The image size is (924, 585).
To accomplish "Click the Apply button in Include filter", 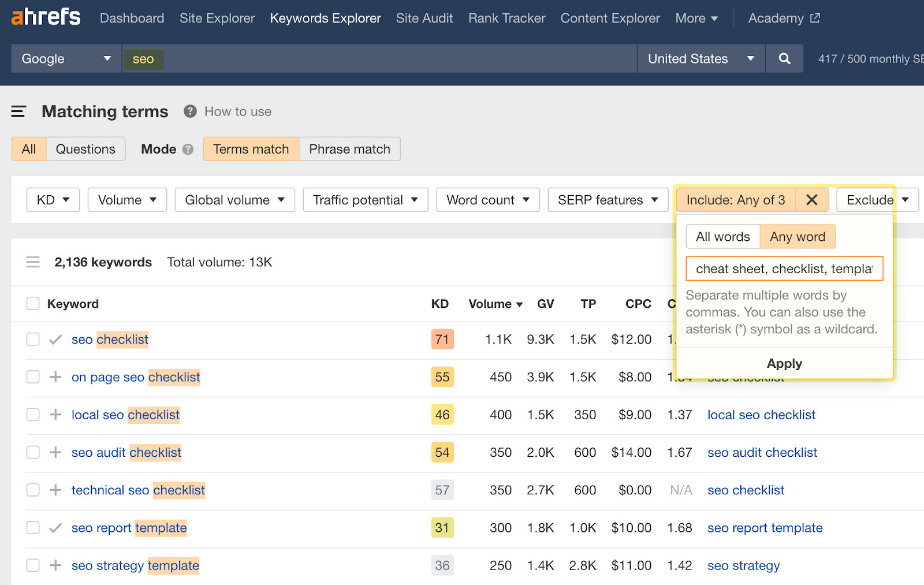I will click(x=784, y=363).
